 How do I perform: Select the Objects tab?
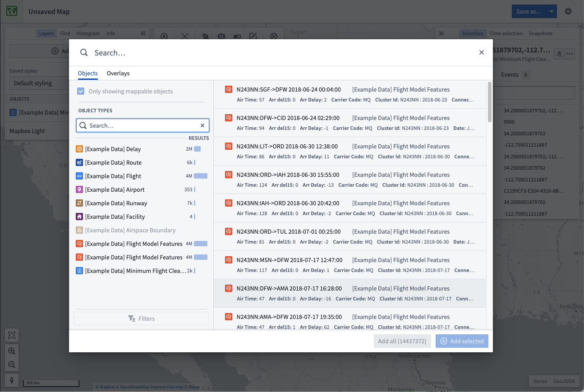point(87,73)
